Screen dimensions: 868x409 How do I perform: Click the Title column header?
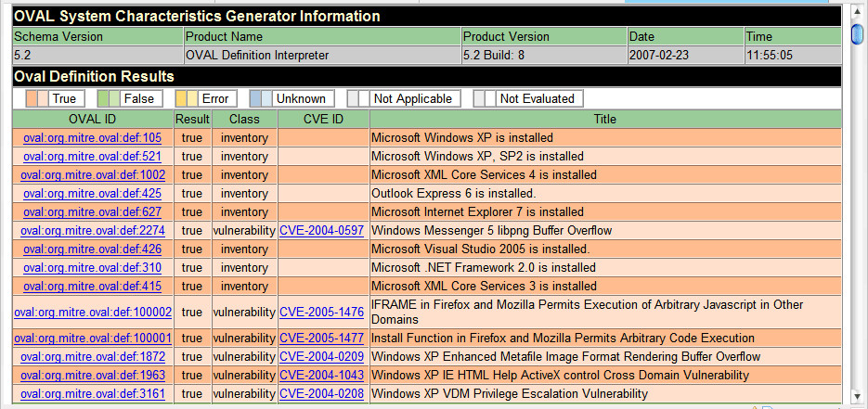(605, 119)
